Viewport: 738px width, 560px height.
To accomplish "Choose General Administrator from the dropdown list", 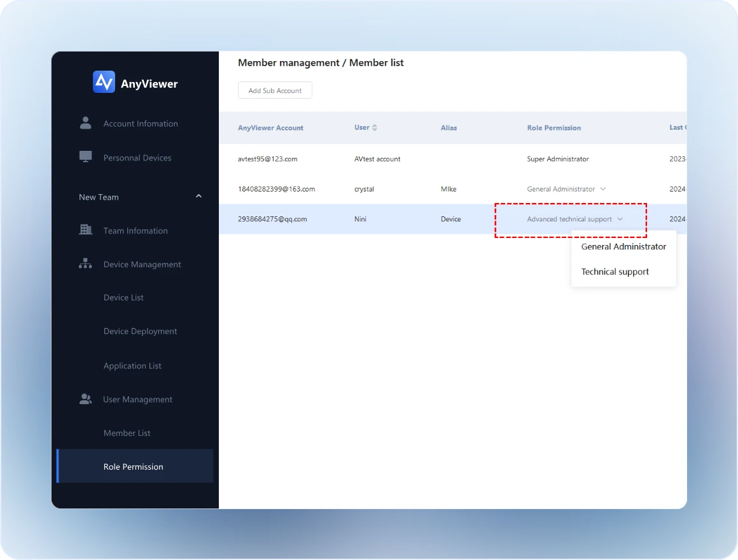I will tap(623, 247).
